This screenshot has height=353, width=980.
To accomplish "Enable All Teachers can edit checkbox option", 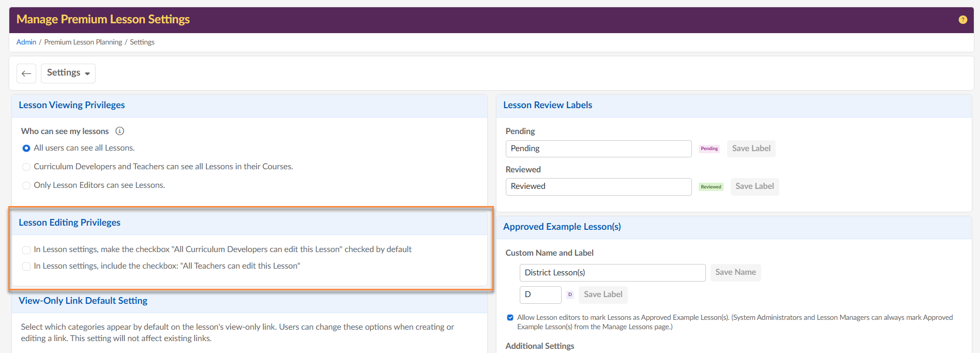I will [26, 267].
